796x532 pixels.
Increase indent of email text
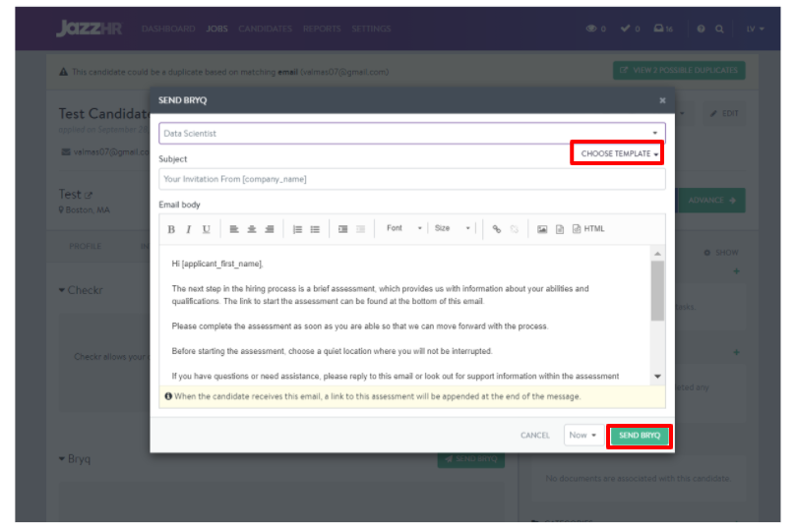pyautogui.click(x=343, y=229)
